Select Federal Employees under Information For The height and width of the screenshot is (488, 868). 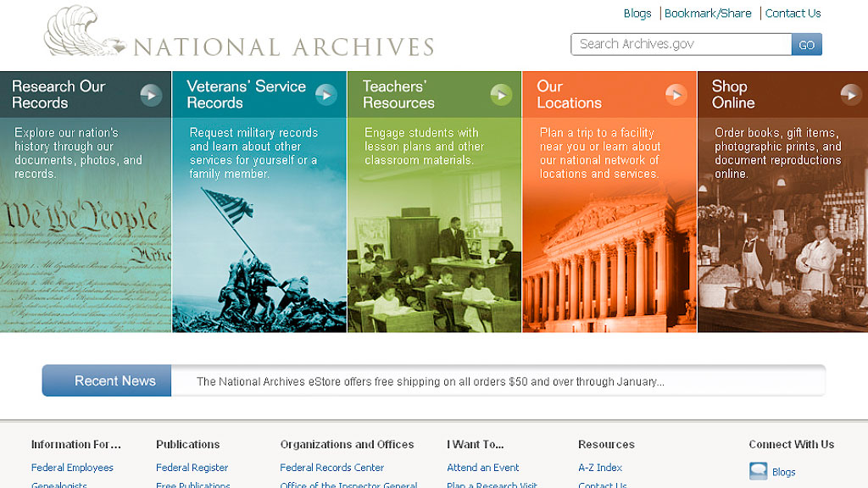(x=72, y=467)
